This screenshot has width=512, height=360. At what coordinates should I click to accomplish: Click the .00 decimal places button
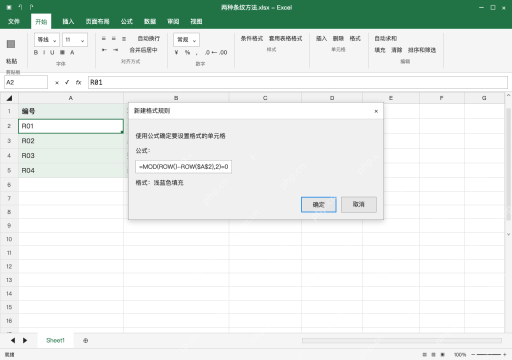coord(223,52)
